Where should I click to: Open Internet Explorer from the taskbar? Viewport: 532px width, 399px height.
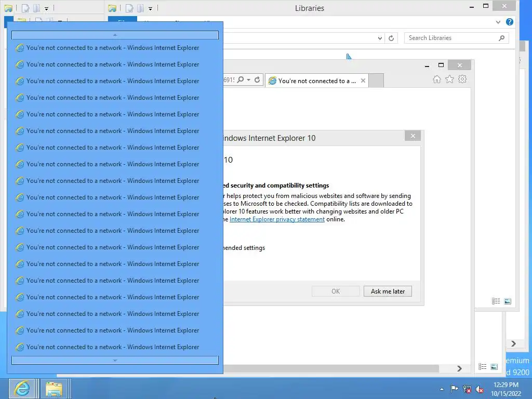(21, 389)
